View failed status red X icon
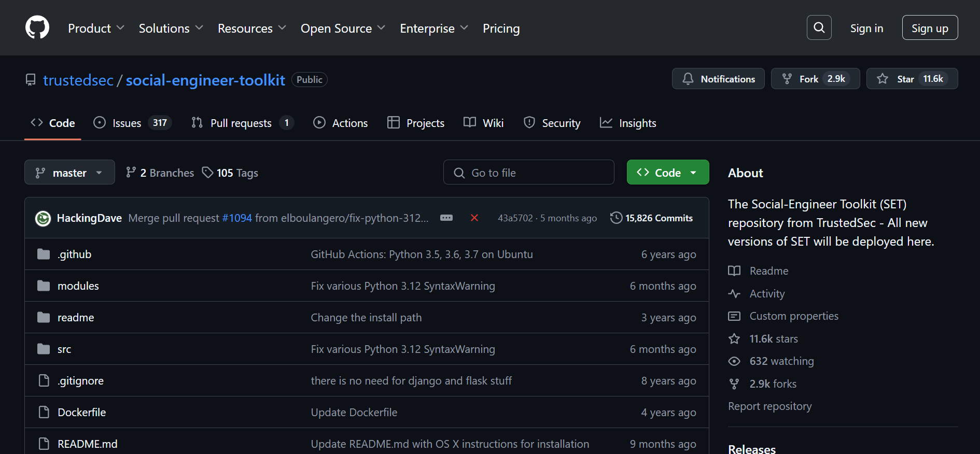The height and width of the screenshot is (454, 980). point(474,218)
